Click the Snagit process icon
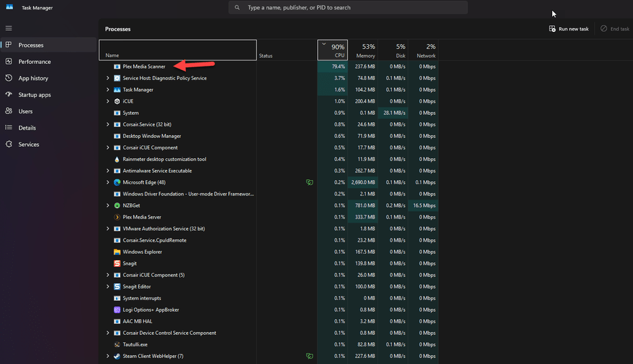The width and height of the screenshot is (633, 364). 117,263
